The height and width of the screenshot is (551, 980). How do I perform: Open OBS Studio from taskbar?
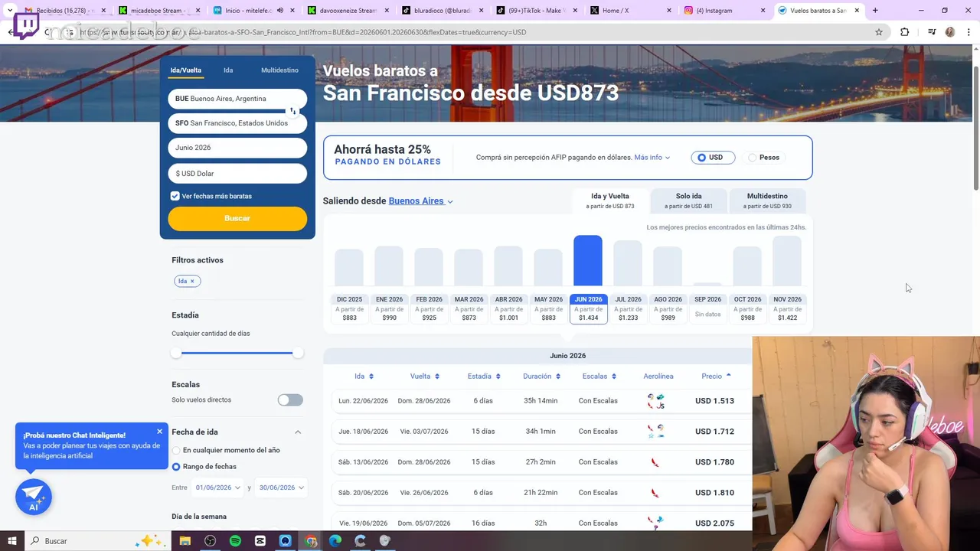(211, 541)
